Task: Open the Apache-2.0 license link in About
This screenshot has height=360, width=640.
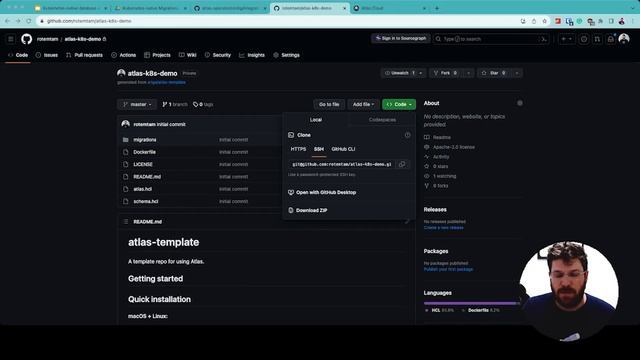Action: 453,147
